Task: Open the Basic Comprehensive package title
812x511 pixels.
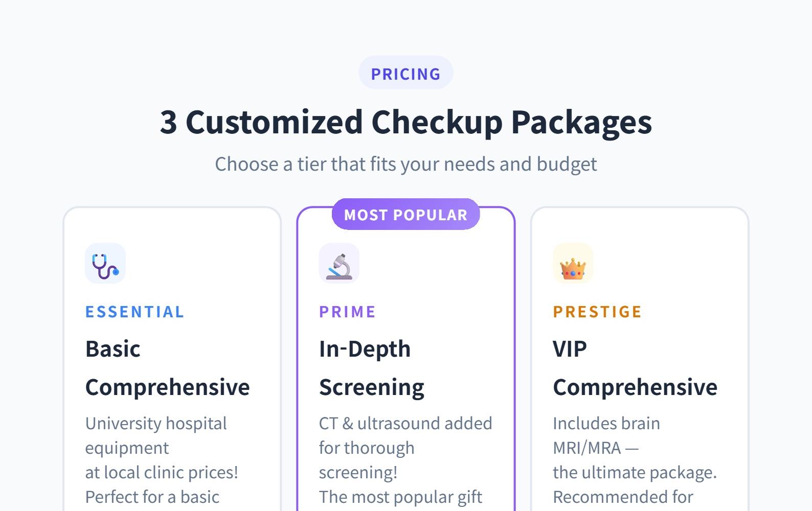Action: (167, 368)
